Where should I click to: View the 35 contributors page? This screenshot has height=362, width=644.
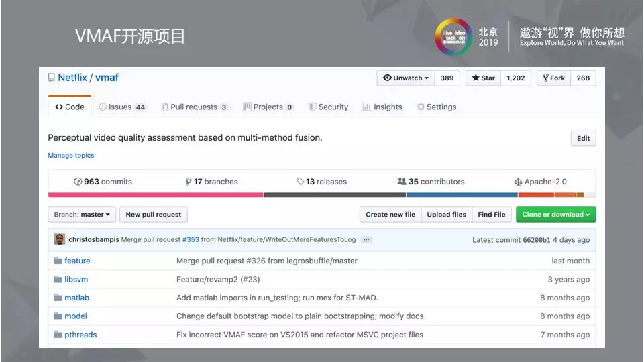[x=431, y=182]
